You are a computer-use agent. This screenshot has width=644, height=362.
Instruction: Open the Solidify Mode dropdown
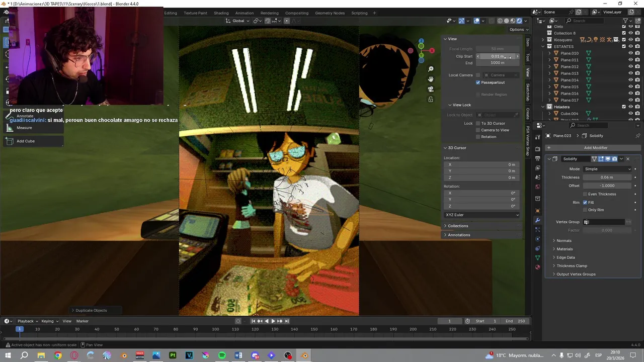tap(607, 169)
